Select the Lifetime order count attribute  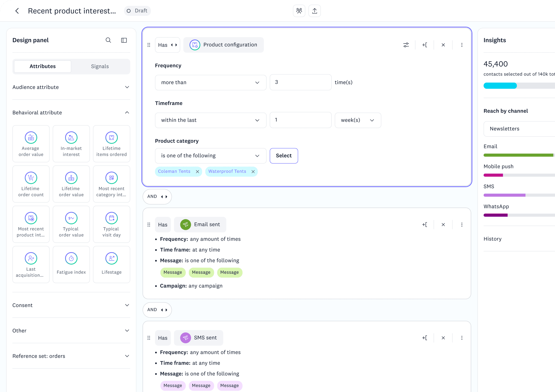pyautogui.click(x=31, y=184)
